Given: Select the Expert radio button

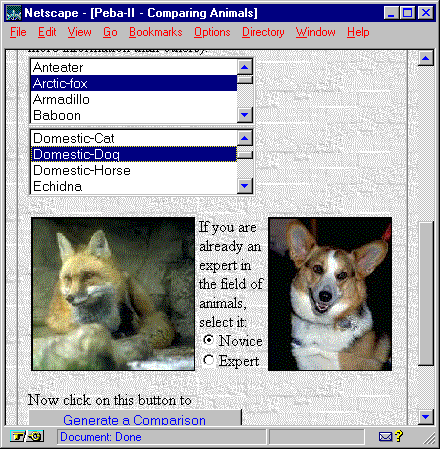Looking at the screenshot, I should (209, 360).
